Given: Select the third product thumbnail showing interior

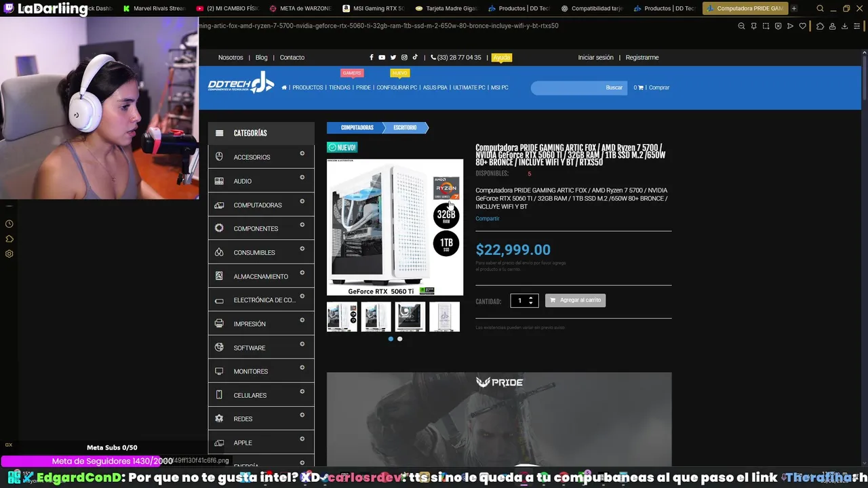Looking at the screenshot, I should [x=410, y=317].
